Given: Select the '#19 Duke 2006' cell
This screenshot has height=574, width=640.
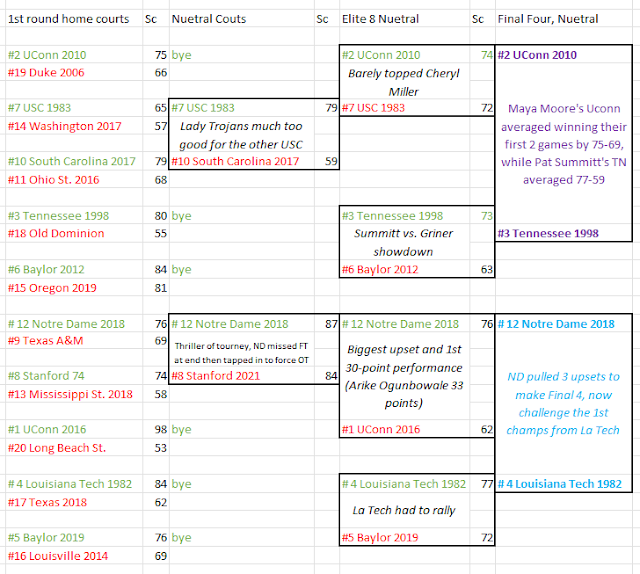Looking at the screenshot, I should [74, 73].
